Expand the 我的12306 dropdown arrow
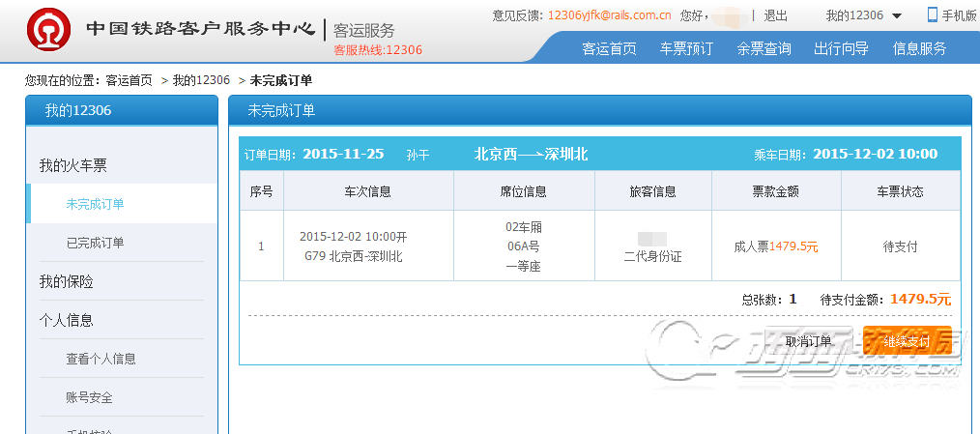This screenshot has width=980, height=434. (x=897, y=16)
